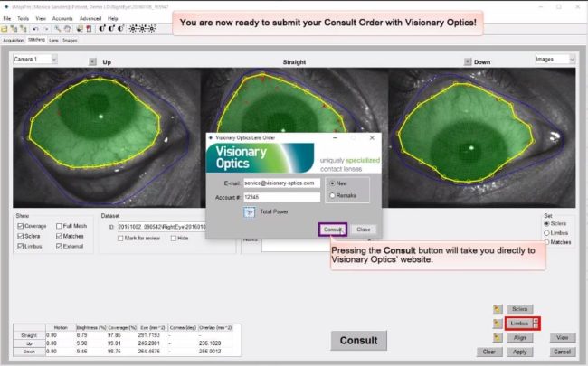Screen dimensions: 588x366
Task: Click the edit icon beside Limbus button
Action: pos(496,323)
